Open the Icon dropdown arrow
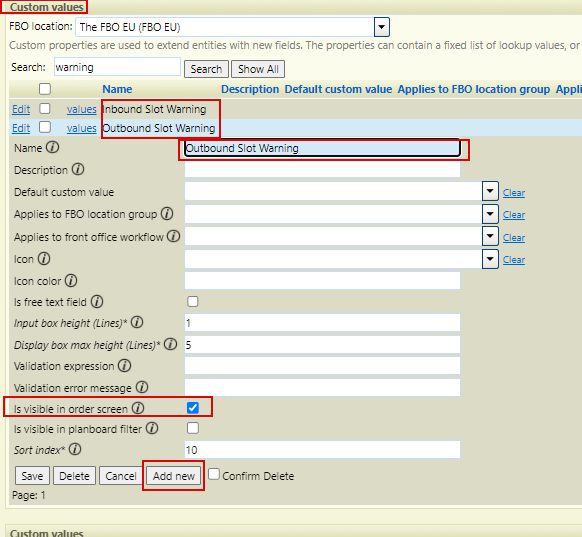This screenshot has height=537, width=582. point(490,259)
